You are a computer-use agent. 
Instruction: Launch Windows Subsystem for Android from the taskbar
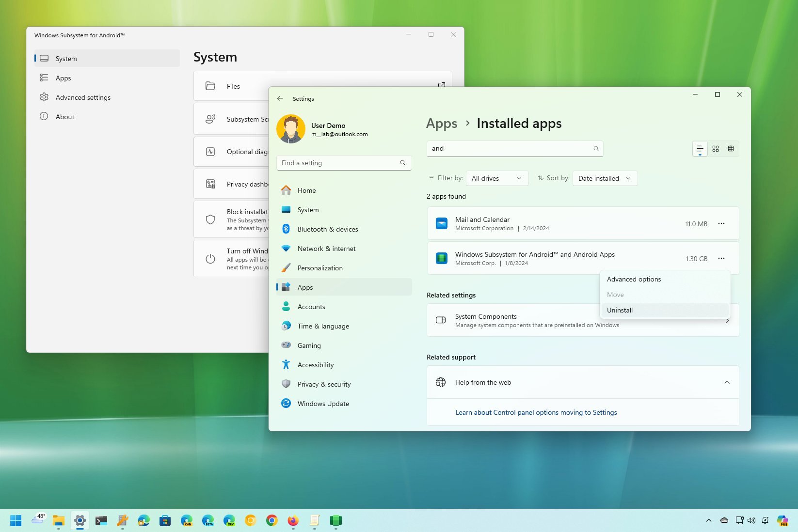(x=336, y=520)
